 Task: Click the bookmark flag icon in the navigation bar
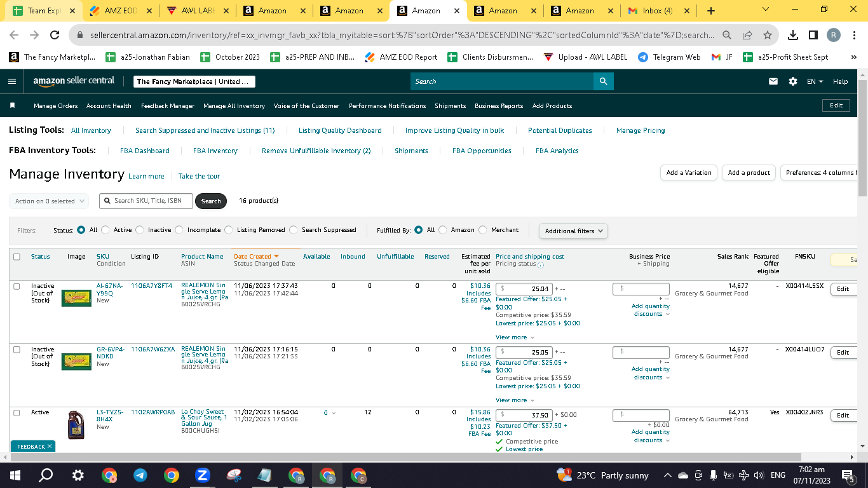point(12,105)
